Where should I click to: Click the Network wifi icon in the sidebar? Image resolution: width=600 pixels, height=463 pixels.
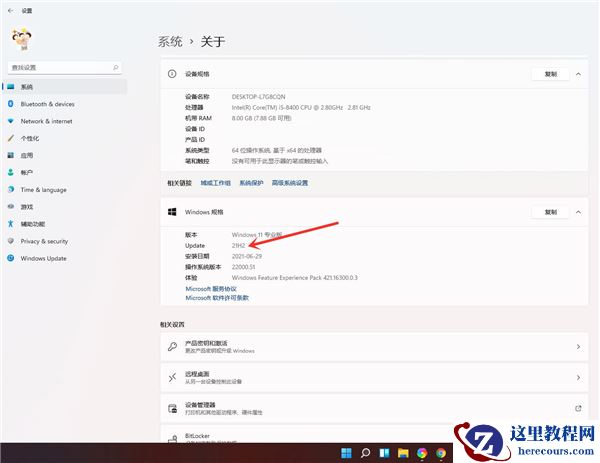(11, 121)
